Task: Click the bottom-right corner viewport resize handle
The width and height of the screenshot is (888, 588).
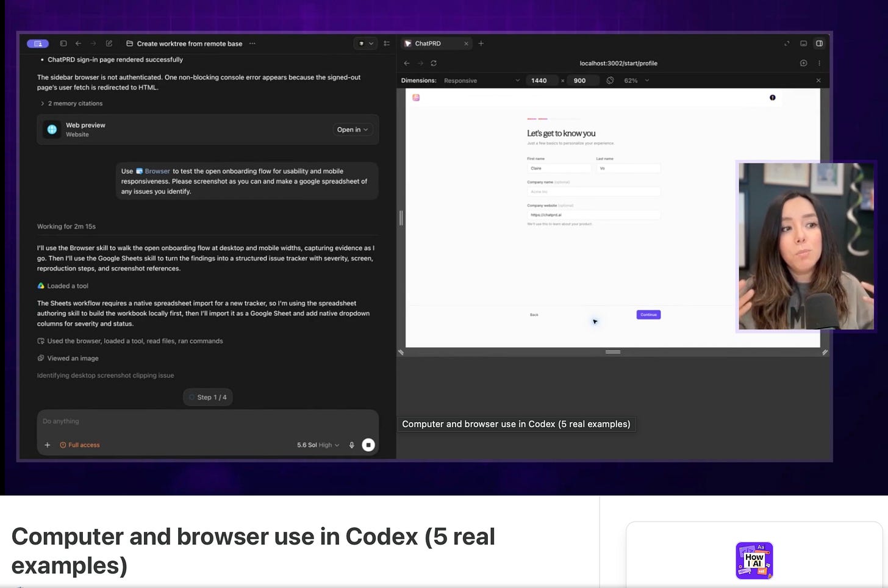Action: coord(825,352)
